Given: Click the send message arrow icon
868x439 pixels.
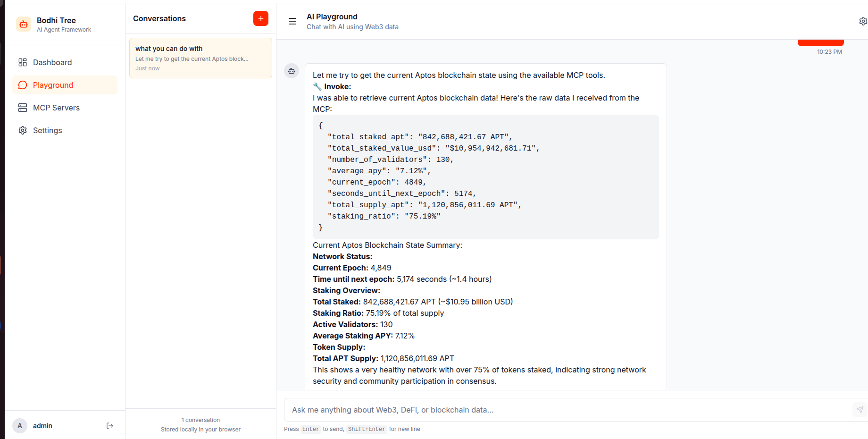Looking at the screenshot, I should (x=860, y=410).
